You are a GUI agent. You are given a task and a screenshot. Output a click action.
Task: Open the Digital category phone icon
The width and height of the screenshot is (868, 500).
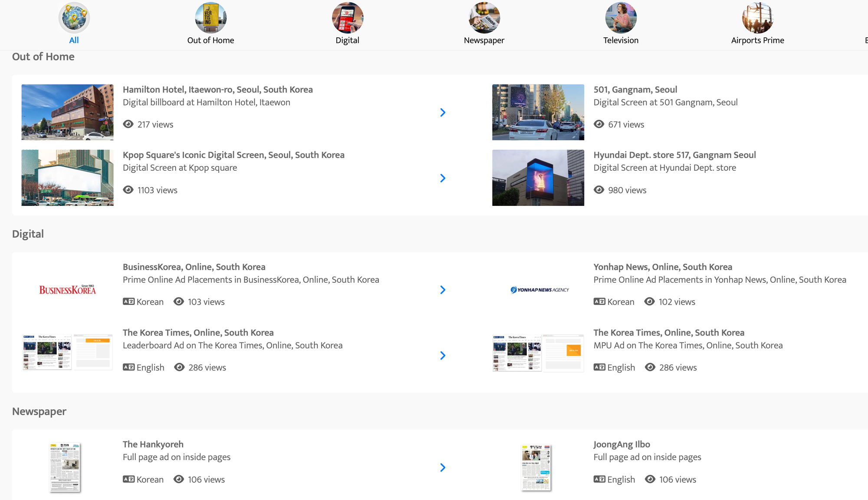click(348, 18)
